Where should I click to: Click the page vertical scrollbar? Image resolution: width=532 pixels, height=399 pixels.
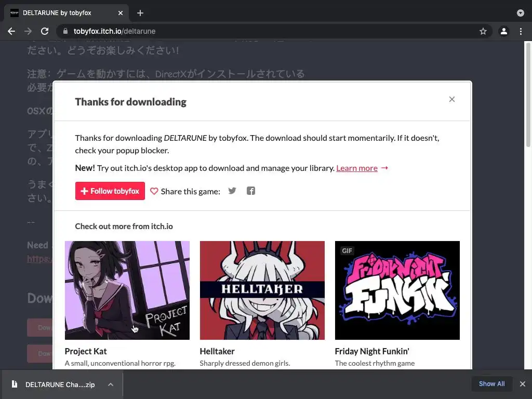click(528, 95)
